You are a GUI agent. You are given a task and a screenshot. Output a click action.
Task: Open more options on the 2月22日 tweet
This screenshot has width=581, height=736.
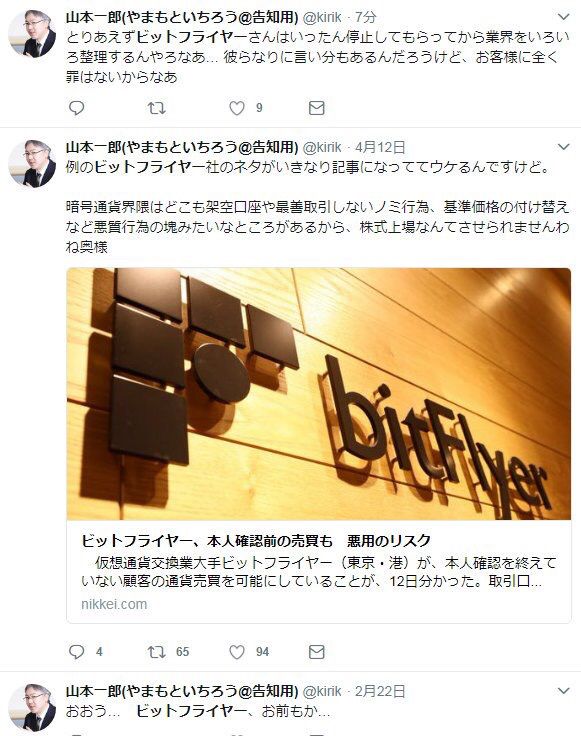click(563, 690)
